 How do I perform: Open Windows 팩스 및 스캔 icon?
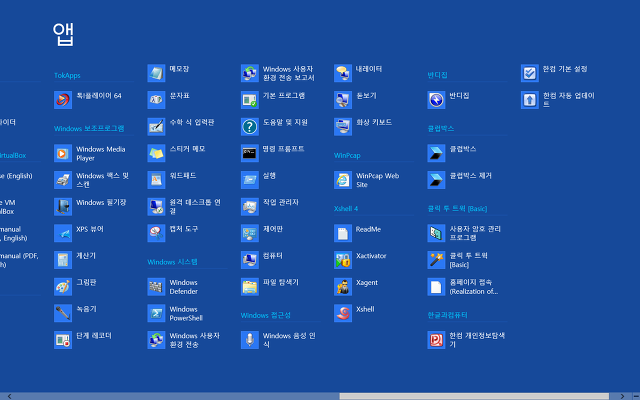(x=63, y=180)
